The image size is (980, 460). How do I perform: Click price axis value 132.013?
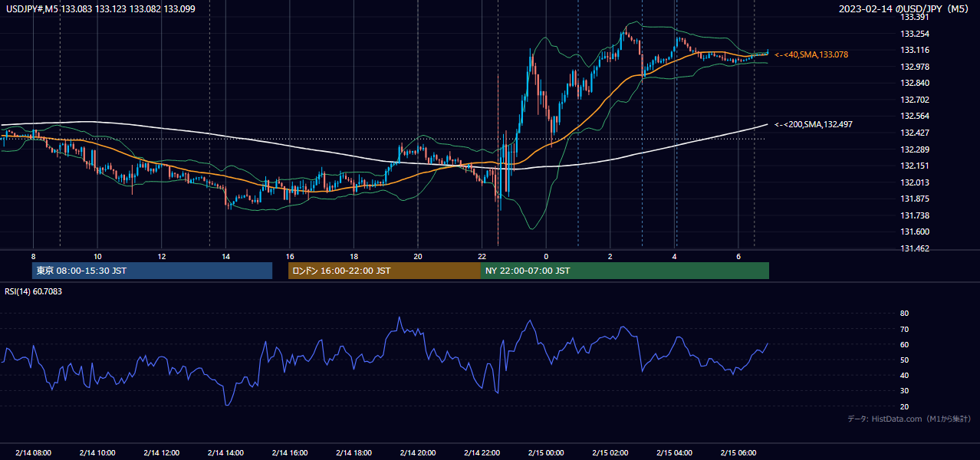(915, 182)
